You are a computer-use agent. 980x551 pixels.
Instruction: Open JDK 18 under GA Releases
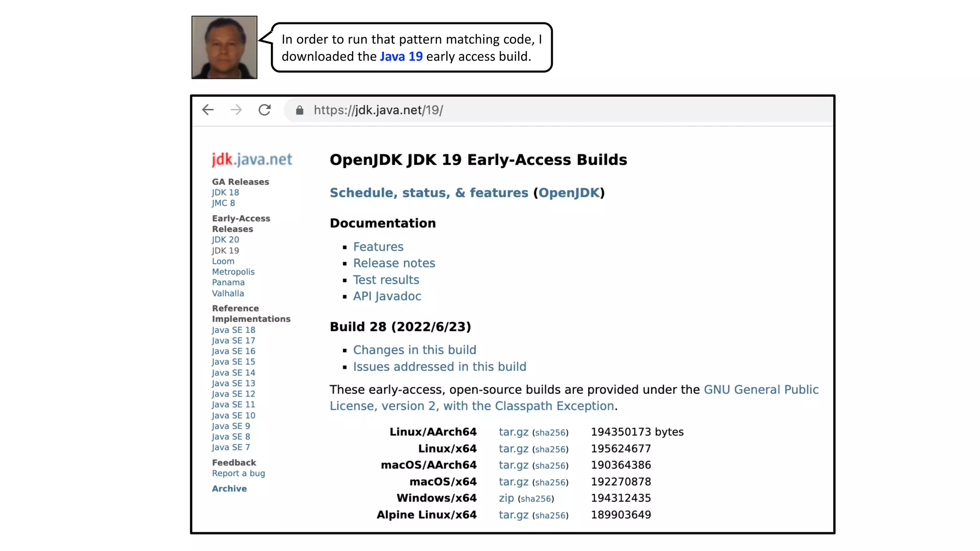click(225, 192)
